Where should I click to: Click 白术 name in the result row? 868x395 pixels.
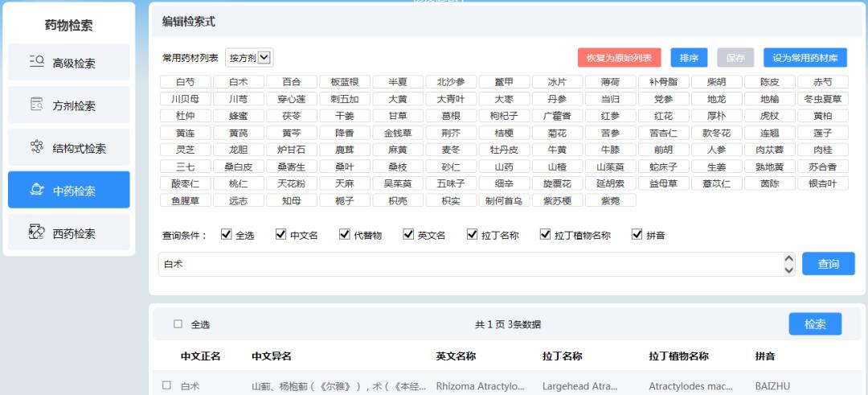(x=190, y=386)
